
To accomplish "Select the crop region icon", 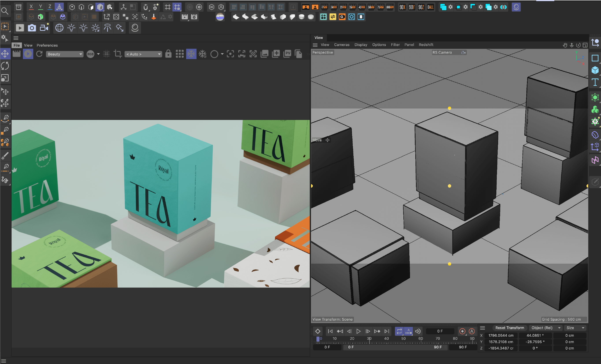I will point(118,54).
